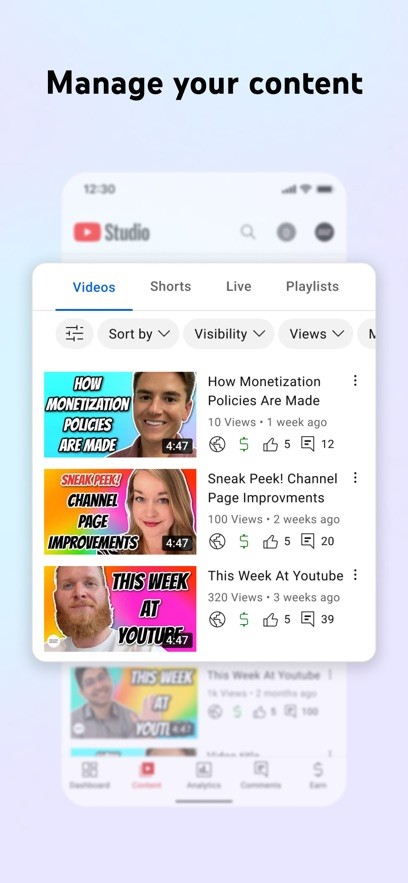Switch to the Shorts tab
Viewport: 408px width, 883px height.
click(x=171, y=286)
